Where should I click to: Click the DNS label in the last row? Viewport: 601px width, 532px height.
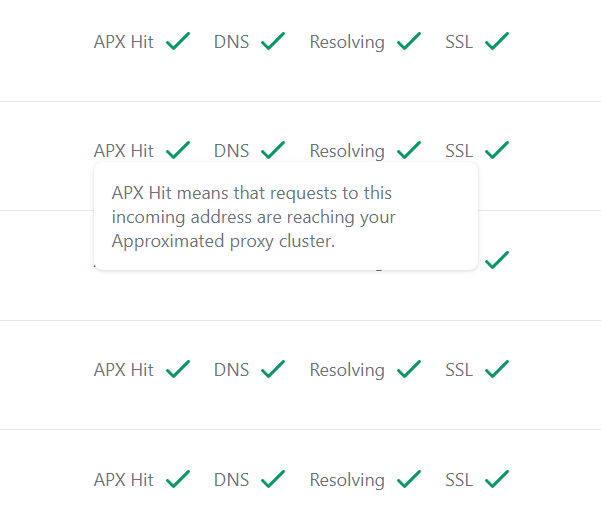pyautogui.click(x=231, y=480)
